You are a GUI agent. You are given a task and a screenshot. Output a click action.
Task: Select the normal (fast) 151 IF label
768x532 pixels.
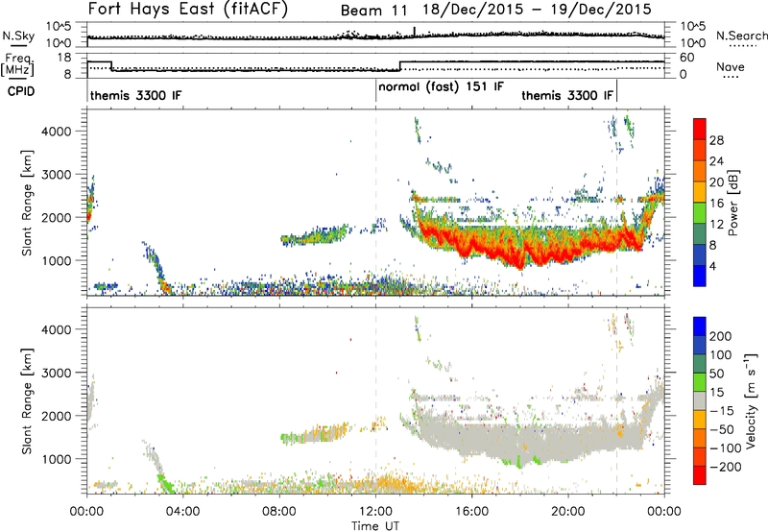click(441, 87)
